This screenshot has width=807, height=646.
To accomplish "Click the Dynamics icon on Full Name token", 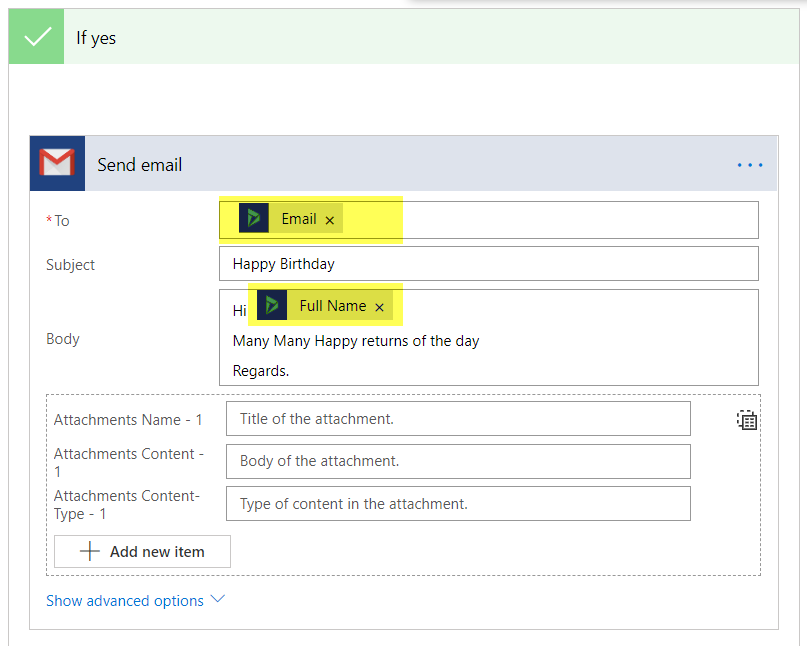I will [x=272, y=305].
